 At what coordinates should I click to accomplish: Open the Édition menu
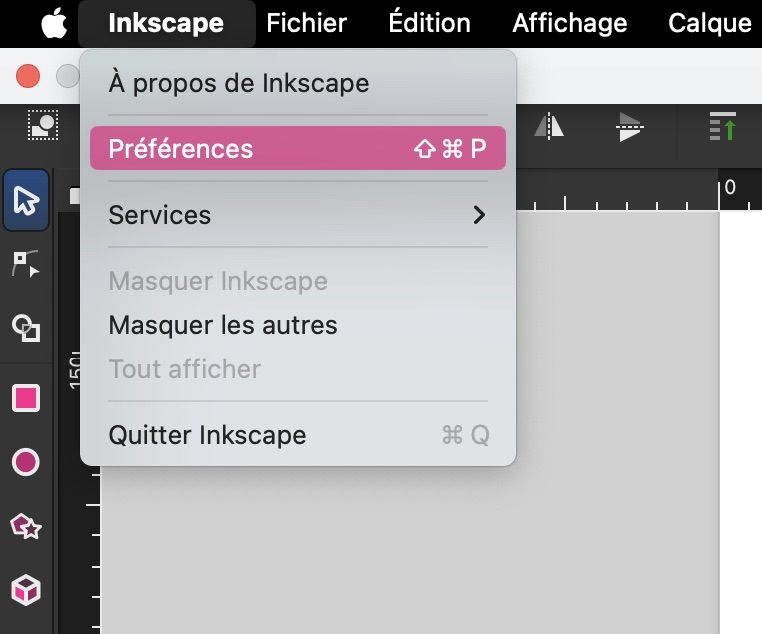coord(429,23)
